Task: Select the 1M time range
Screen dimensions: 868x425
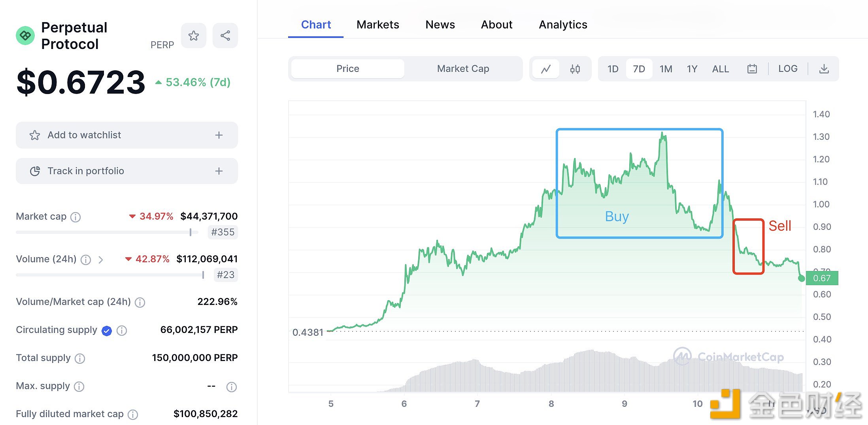Action: pyautogui.click(x=666, y=69)
